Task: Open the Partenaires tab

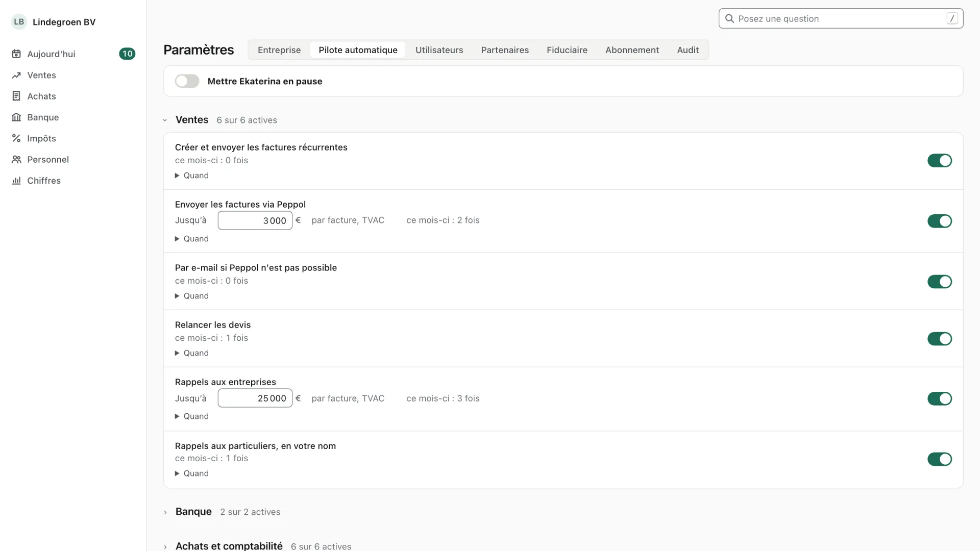Action: coord(505,50)
